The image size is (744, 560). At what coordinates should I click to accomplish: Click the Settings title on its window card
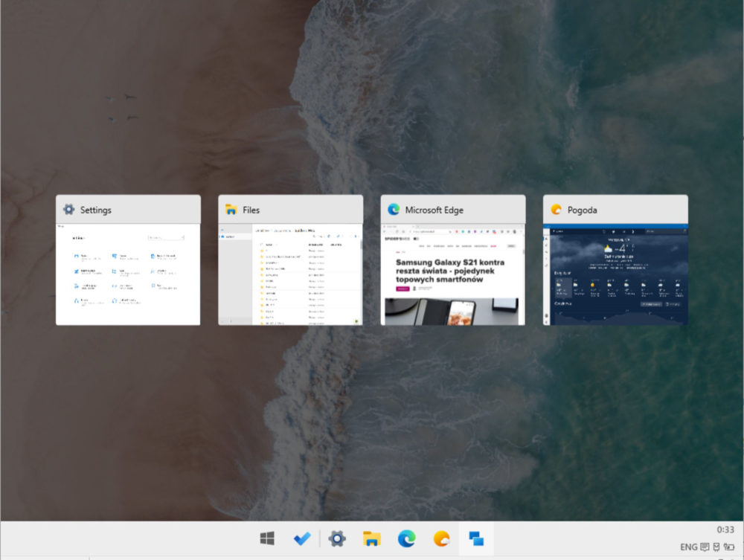coord(95,210)
